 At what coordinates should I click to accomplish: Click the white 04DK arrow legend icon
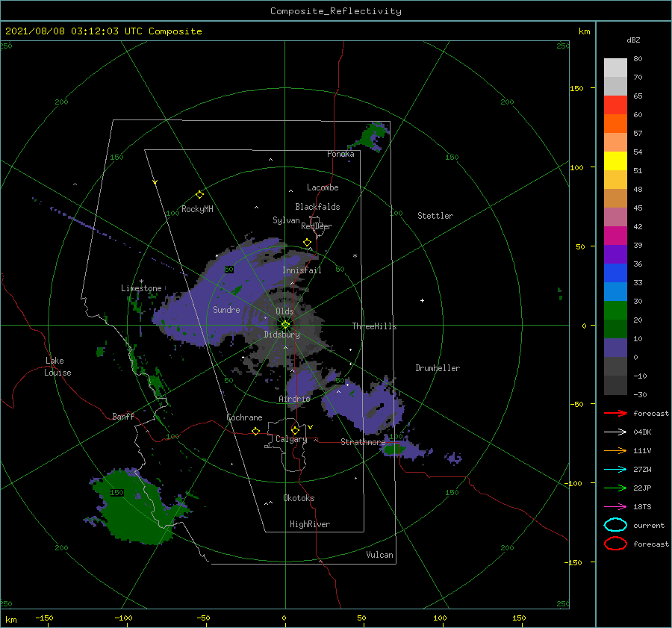[615, 432]
